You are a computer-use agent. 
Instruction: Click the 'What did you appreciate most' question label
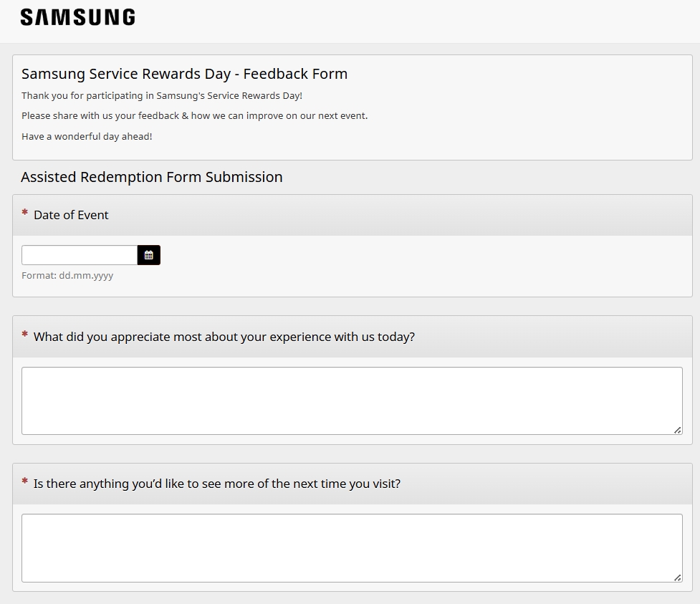pyautogui.click(x=224, y=337)
